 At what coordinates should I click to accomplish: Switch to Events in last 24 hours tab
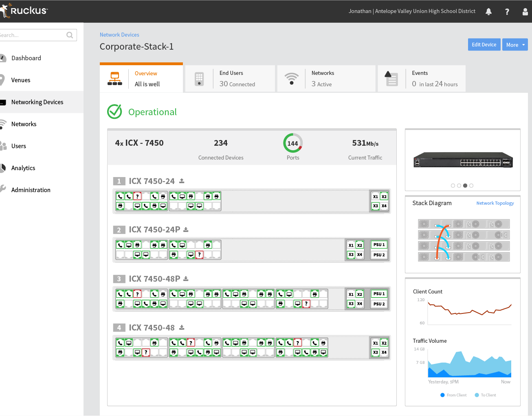(422, 79)
